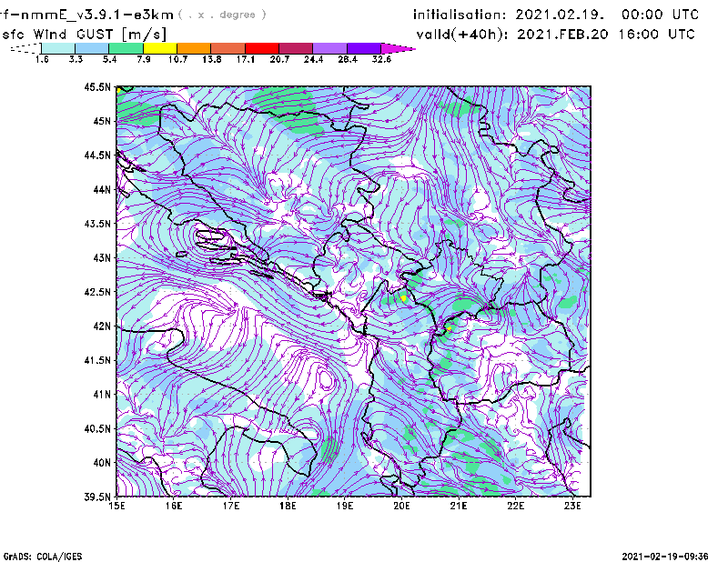Click the valid(+40h) 2021.FEB.20 16:00 UTC text
Image resolution: width=728 pixels, height=562 pixels.
click(555, 35)
